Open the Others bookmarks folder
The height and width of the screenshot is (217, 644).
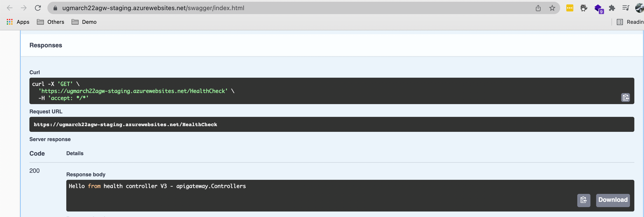50,22
